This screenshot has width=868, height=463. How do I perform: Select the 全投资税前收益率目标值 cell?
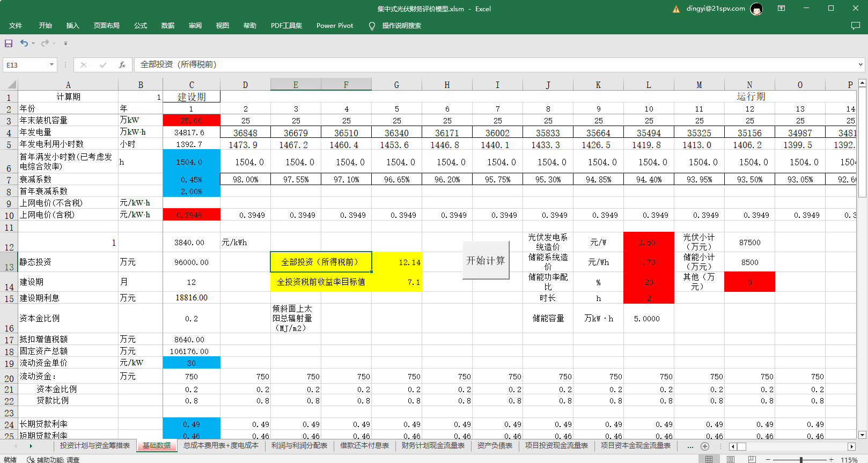[x=320, y=282]
